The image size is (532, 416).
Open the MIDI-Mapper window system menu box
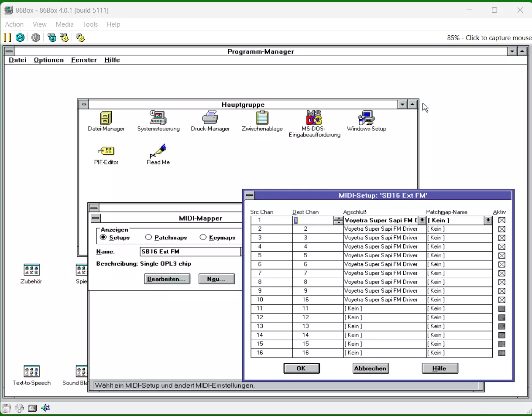(x=96, y=218)
